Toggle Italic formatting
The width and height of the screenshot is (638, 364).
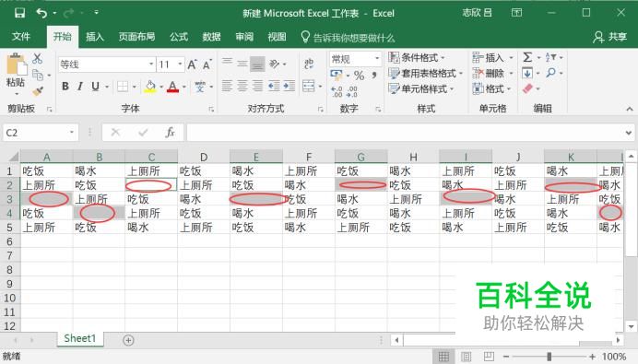(80, 87)
